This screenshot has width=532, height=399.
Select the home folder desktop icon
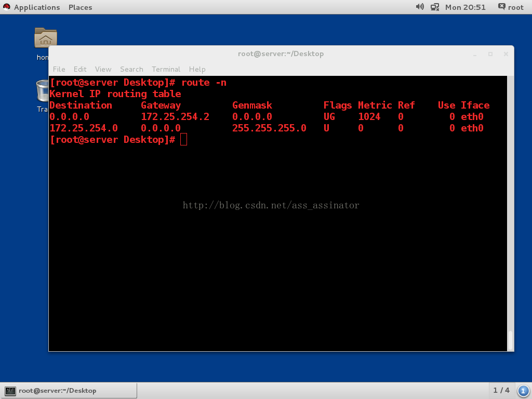[x=45, y=38]
